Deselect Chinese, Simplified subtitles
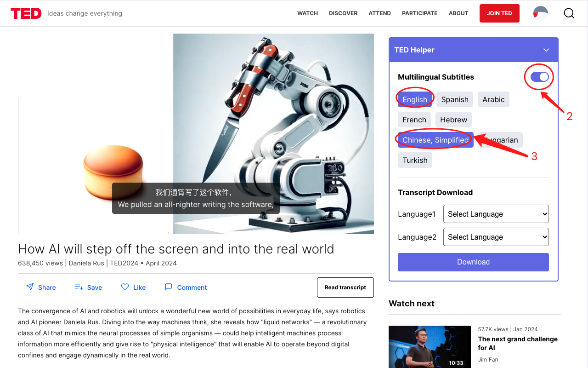The height and width of the screenshot is (368, 588). point(435,140)
